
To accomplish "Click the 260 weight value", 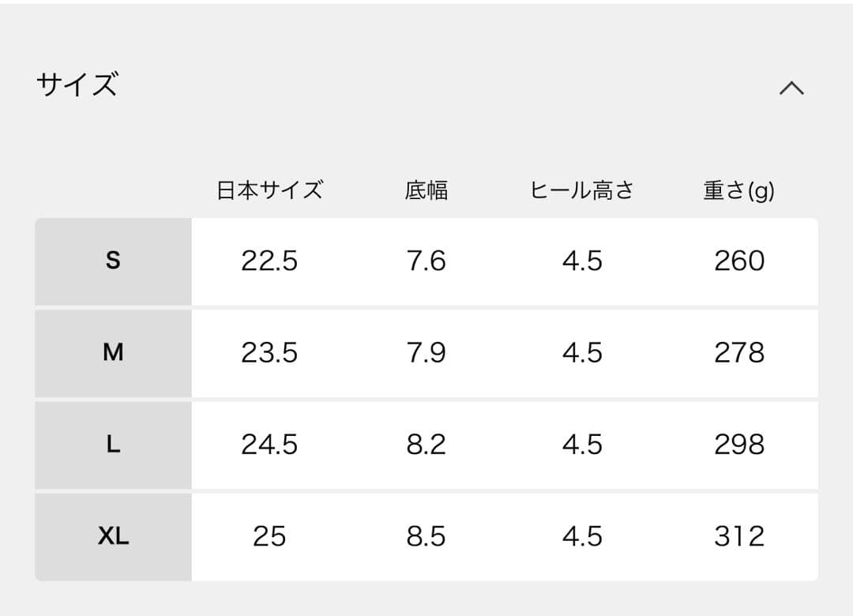I will [738, 261].
